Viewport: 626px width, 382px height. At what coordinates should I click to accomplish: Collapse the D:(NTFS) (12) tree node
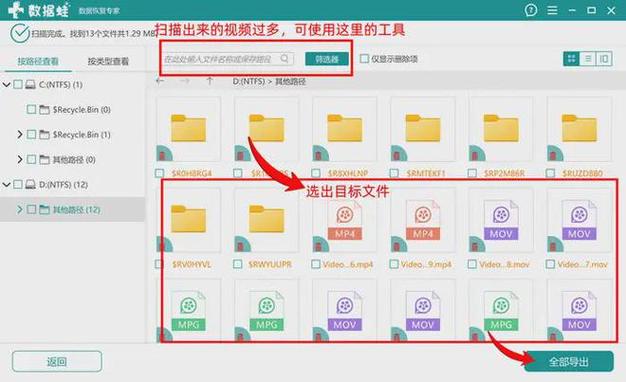6,184
